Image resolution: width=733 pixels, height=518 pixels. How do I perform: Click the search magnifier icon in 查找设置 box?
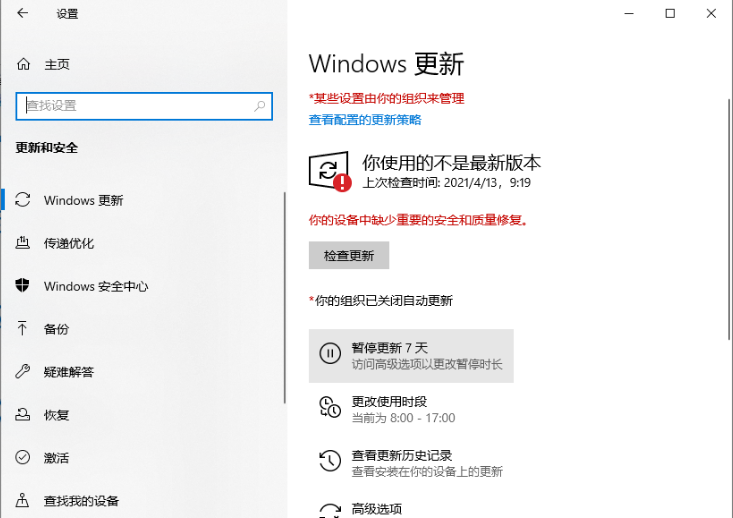(259, 106)
